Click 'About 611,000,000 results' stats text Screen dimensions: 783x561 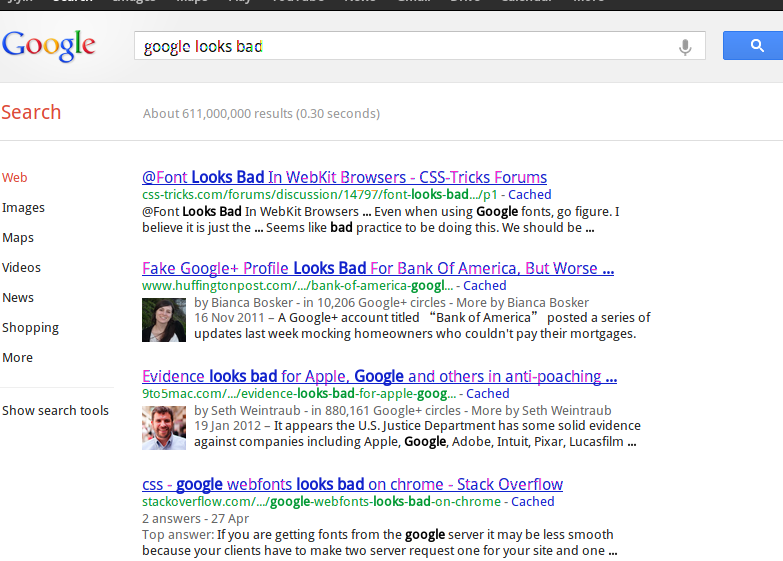261,113
